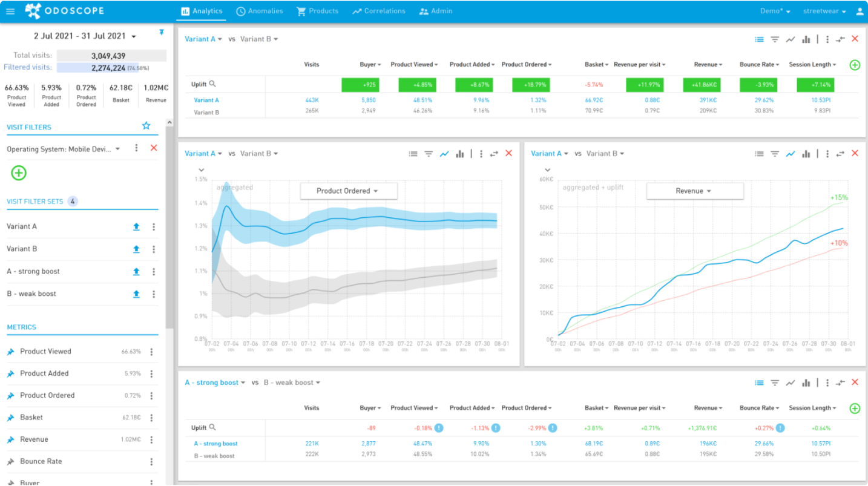Image resolution: width=868 pixels, height=486 pixels.
Task: Switch to the Anomalies tab
Action: pyautogui.click(x=260, y=10)
